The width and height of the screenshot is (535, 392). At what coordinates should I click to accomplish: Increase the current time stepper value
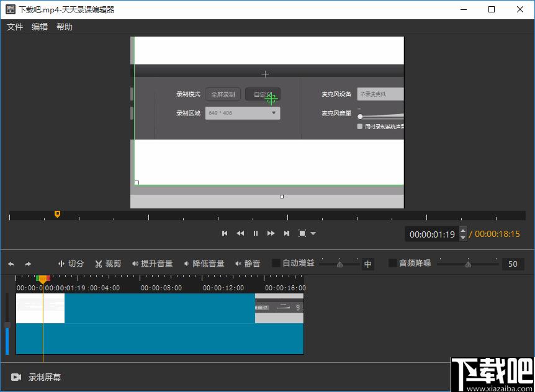[462, 231]
